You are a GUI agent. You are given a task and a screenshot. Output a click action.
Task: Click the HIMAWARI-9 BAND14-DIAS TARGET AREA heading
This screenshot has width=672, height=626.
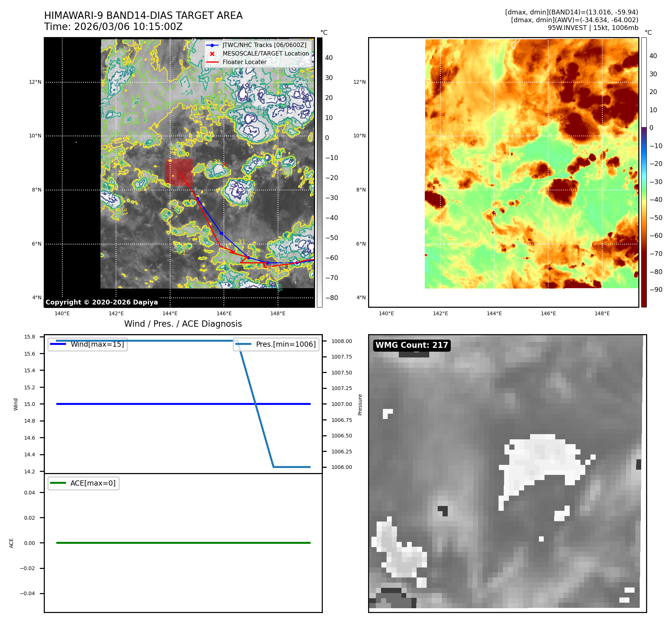[x=143, y=16]
